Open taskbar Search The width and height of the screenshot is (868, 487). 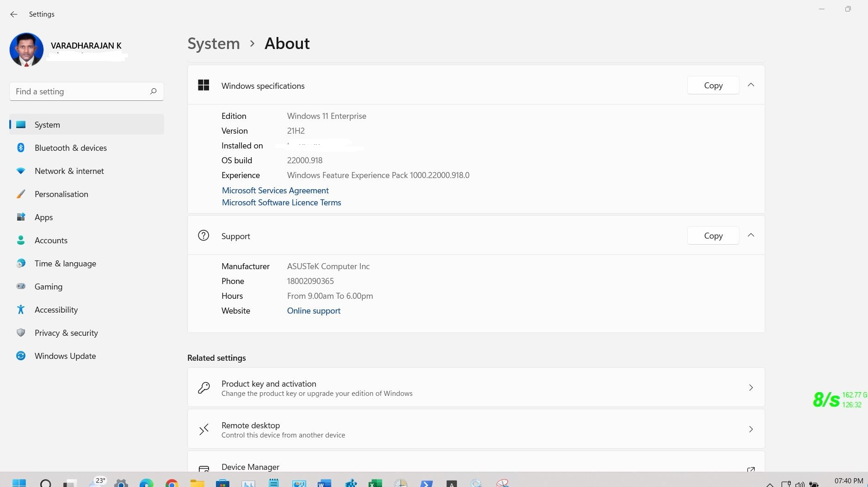(45, 483)
